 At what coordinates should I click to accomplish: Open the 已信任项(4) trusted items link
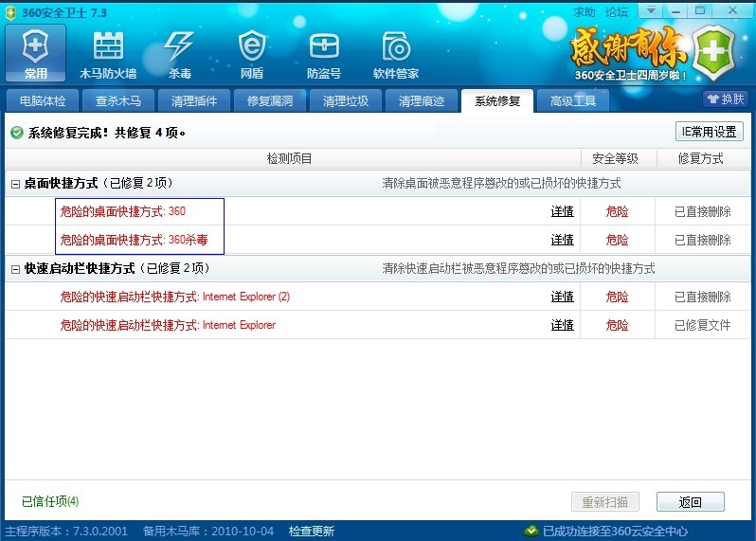click(x=50, y=501)
